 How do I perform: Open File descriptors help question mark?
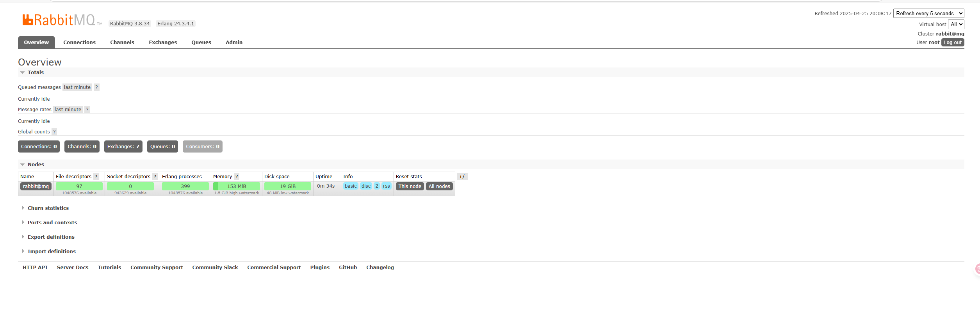[x=96, y=177]
